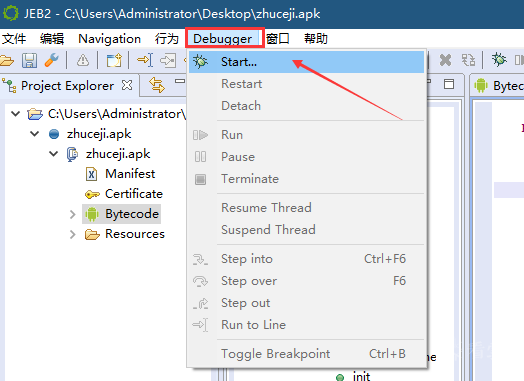Click the Step over arrow icon
This screenshot has height=381, width=524.
(x=200, y=281)
